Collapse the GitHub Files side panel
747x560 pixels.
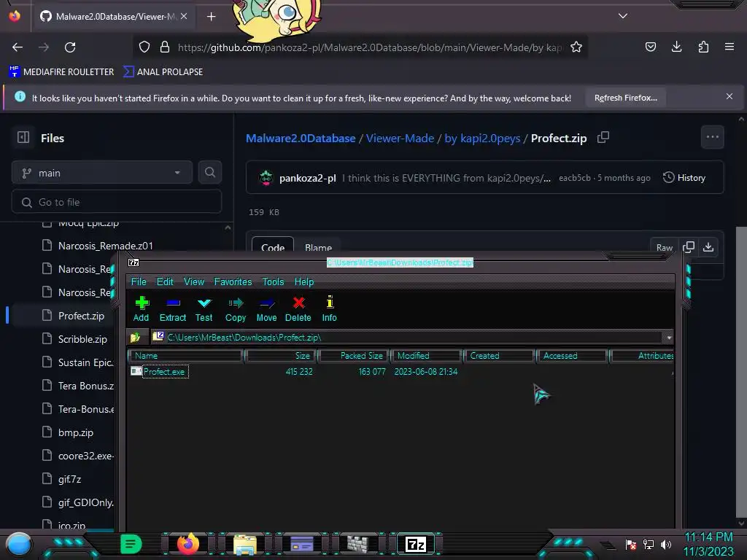point(23,137)
